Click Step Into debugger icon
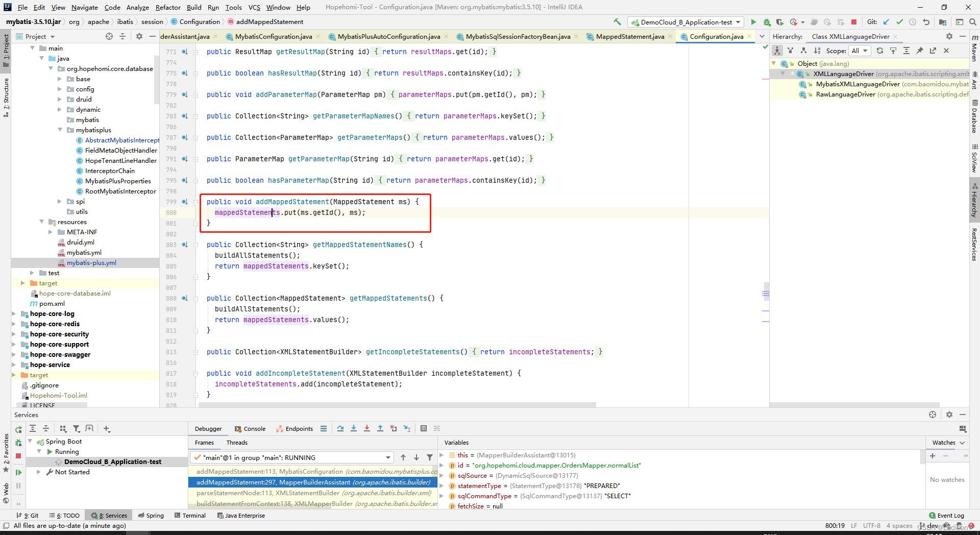Screen dimensions: 980x535 tap(354, 429)
